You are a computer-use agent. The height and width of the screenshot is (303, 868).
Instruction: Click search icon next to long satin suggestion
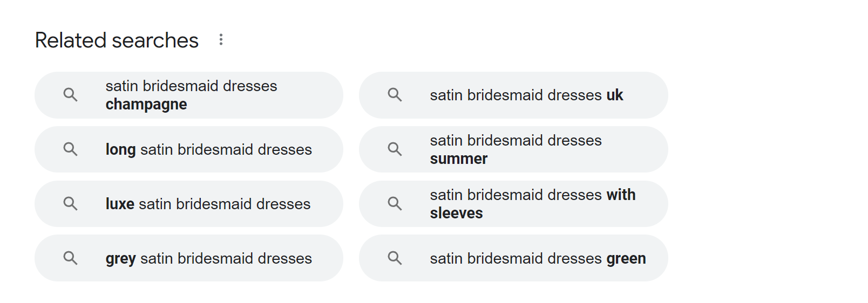coord(70,149)
